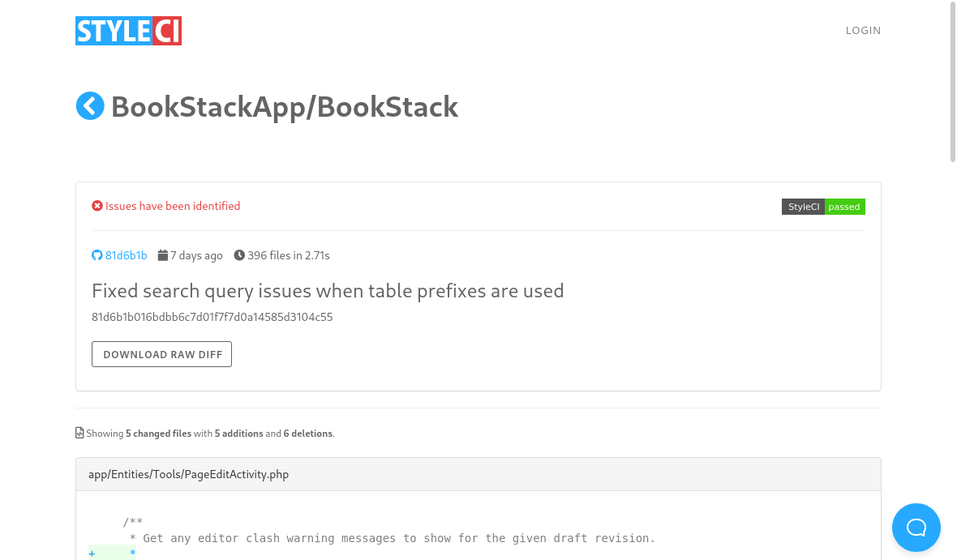Click the red error cross icon
Image resolution: width=957 pixels, height=560 pixels.
point(97,206)
